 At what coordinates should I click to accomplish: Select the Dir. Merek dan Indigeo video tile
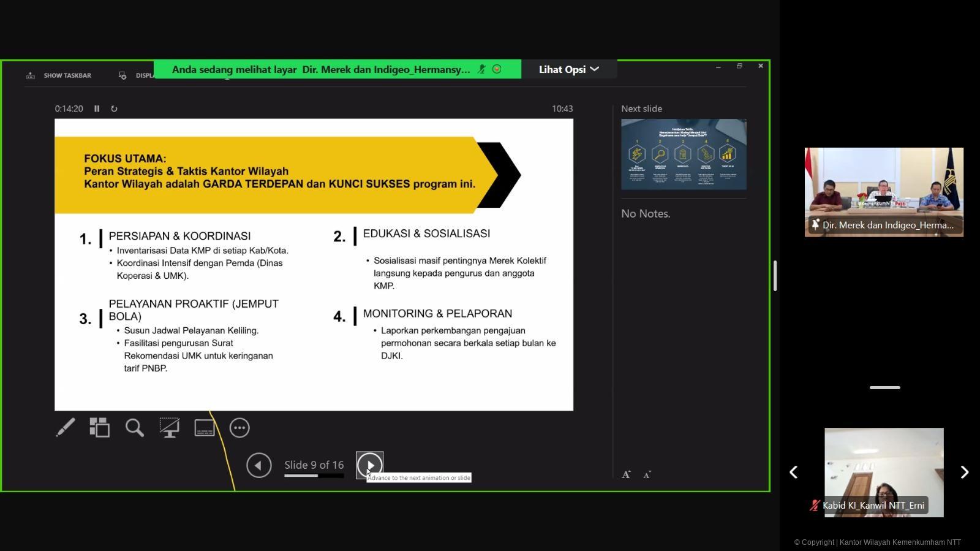pos(884,192)
